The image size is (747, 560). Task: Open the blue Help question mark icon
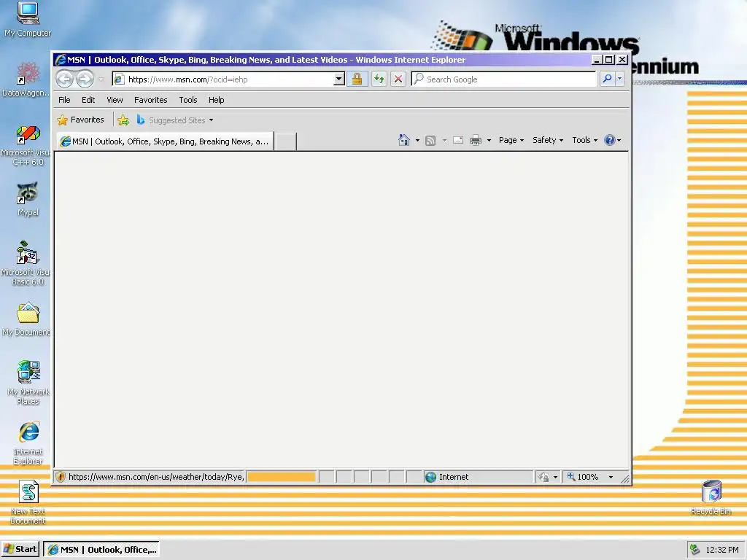pos(610,140)
